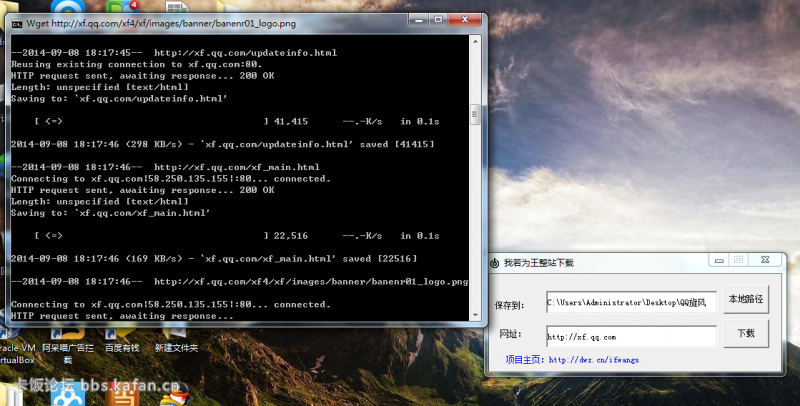Click the 18:17:46 request line for xf_main.html
The height and width of the screenshot is (406, 800).
point(165,167)
